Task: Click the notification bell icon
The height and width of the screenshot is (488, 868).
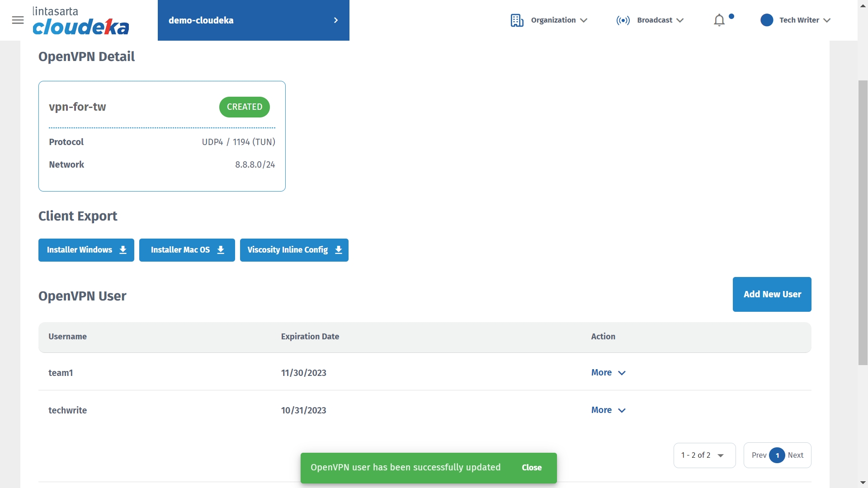Action: click(x=719, y=20)
